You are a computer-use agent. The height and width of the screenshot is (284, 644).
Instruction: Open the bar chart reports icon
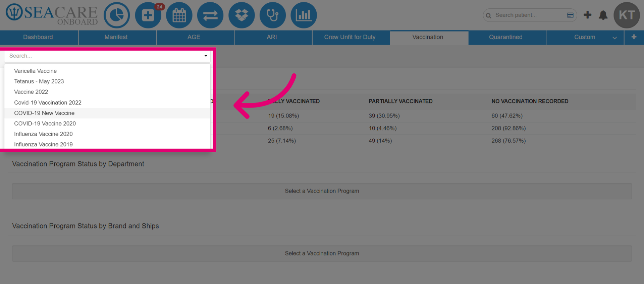pyautogui.click(x=304, y=15)
